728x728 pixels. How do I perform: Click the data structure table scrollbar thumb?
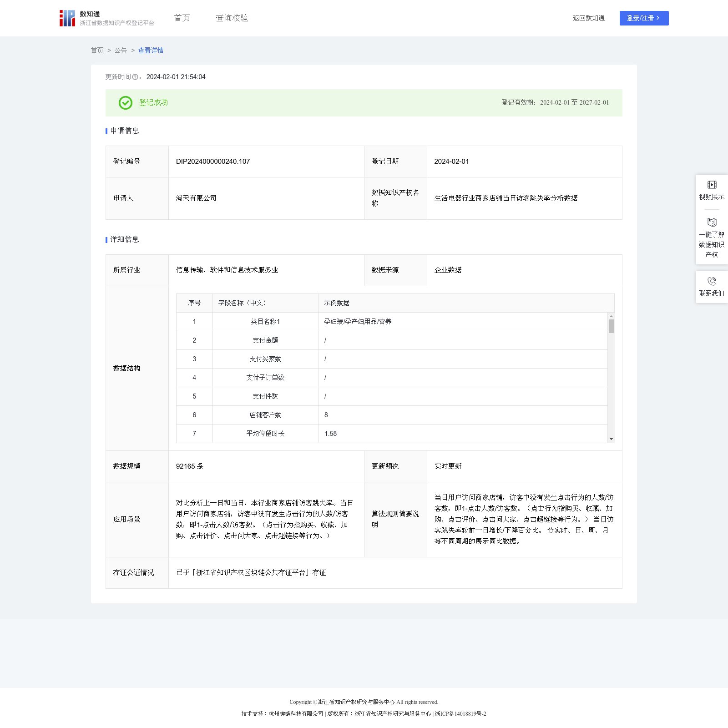611,326
